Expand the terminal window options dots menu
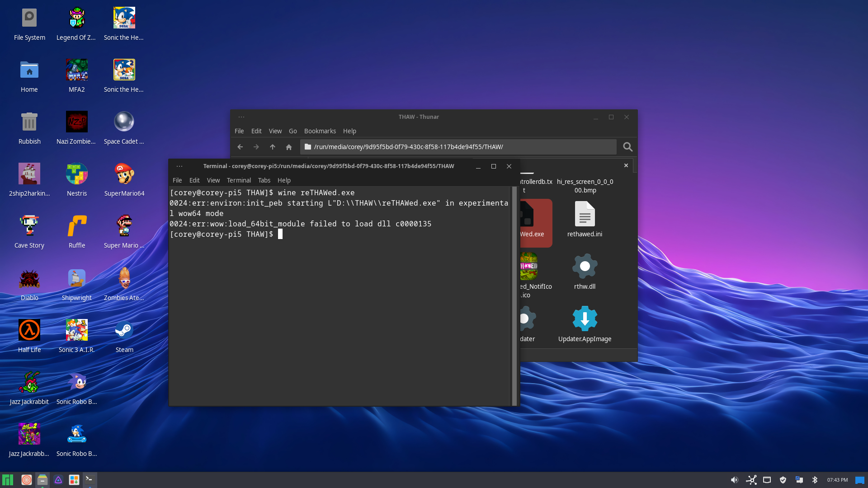The width and height of the screenshot is (868, 488). [x=179, y=166]
